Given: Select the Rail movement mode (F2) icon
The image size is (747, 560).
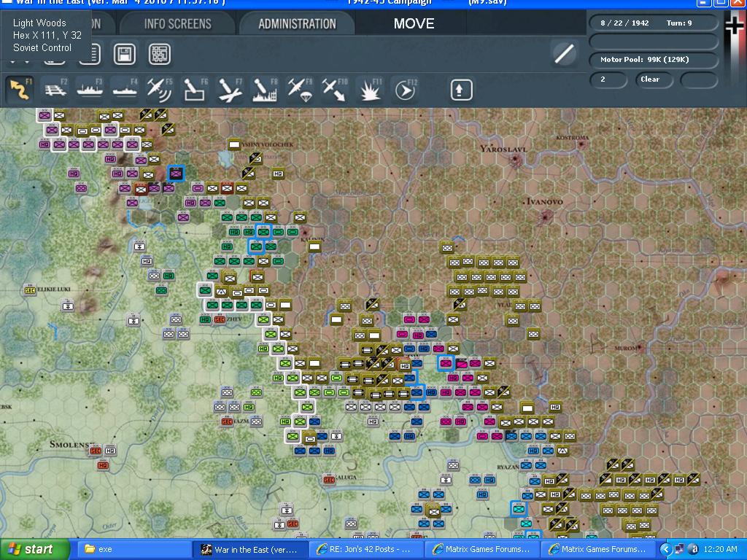Looking at the screenshot, I should tap(55, 90).
